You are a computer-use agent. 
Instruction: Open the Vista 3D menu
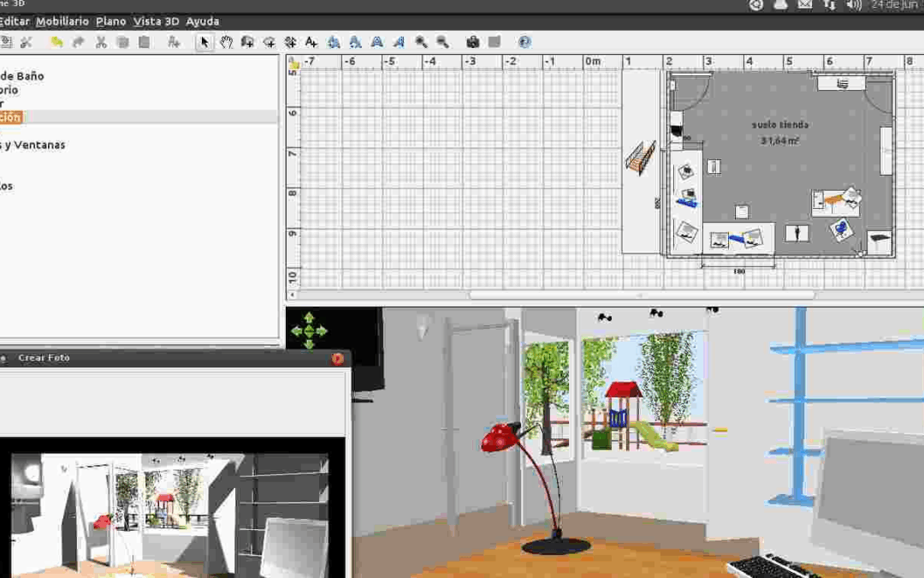click(x=157, y=21)
